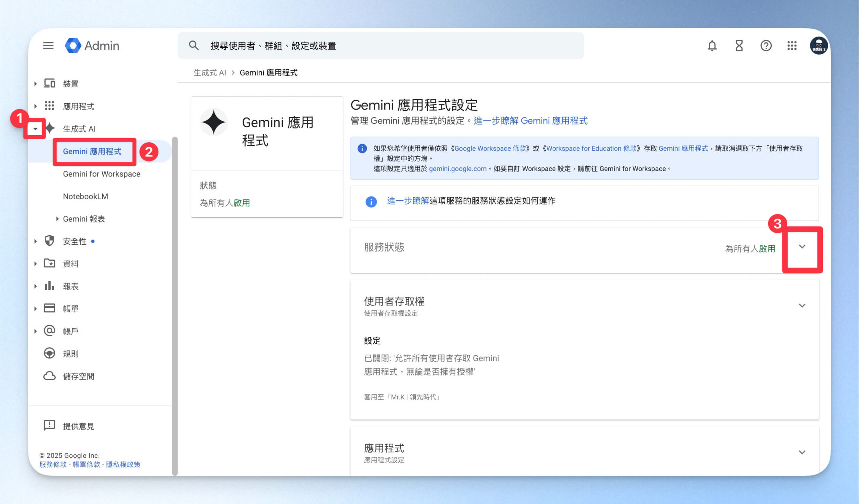Viewport: 859px width, 504px height.
Task: Click the info icon beside 進一步瞭解 service status
Action: pos(371,201)
